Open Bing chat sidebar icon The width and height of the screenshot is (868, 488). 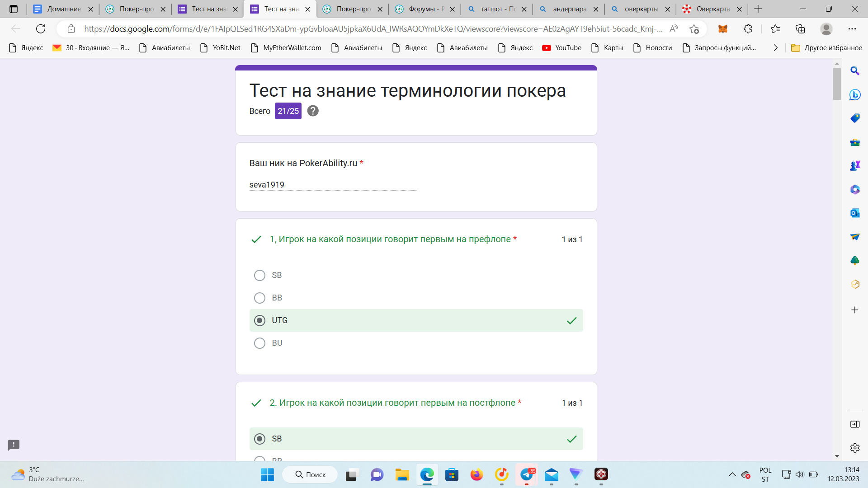click(x=855, y=94)
